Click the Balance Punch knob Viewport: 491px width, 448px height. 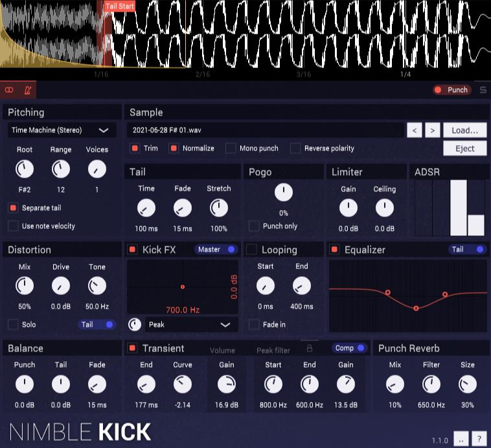pyautogui.click(x=25, y=384)
